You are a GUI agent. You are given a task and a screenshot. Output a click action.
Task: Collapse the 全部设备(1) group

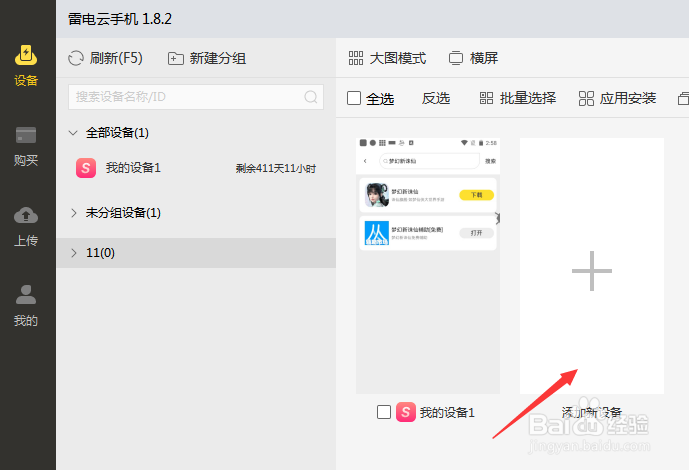(73, 133)
